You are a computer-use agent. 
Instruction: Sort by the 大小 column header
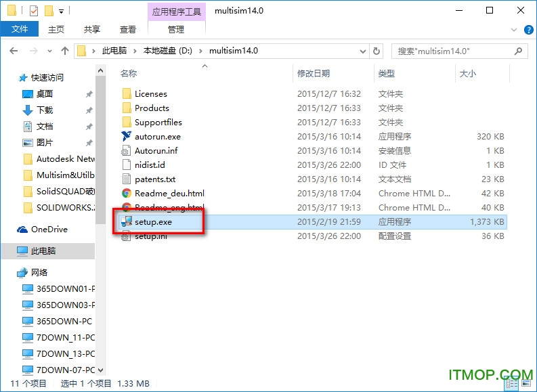(x=467, y=74)
